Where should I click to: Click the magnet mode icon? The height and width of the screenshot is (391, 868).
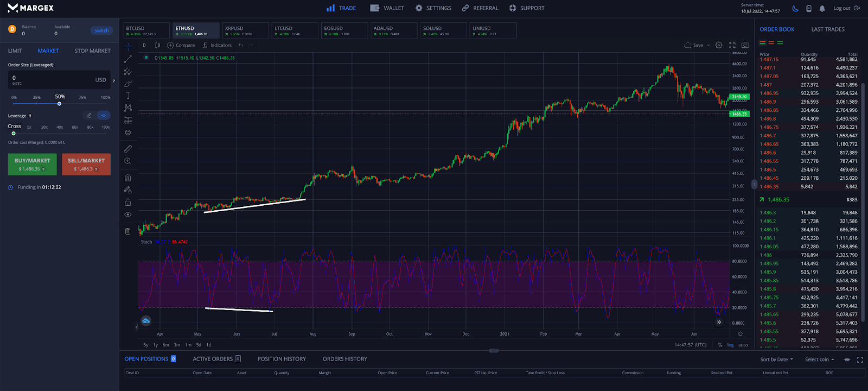pos(128,178)
